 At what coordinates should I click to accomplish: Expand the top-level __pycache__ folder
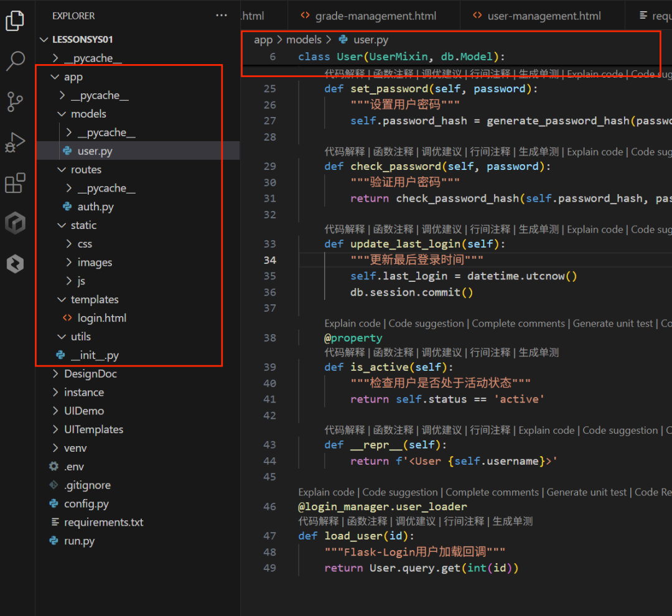pos(55,58)
